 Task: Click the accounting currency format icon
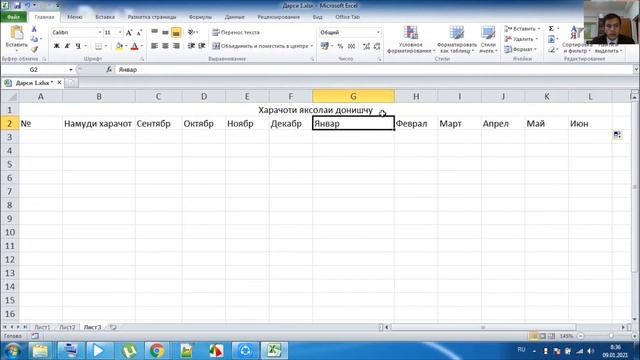point(325,46)
